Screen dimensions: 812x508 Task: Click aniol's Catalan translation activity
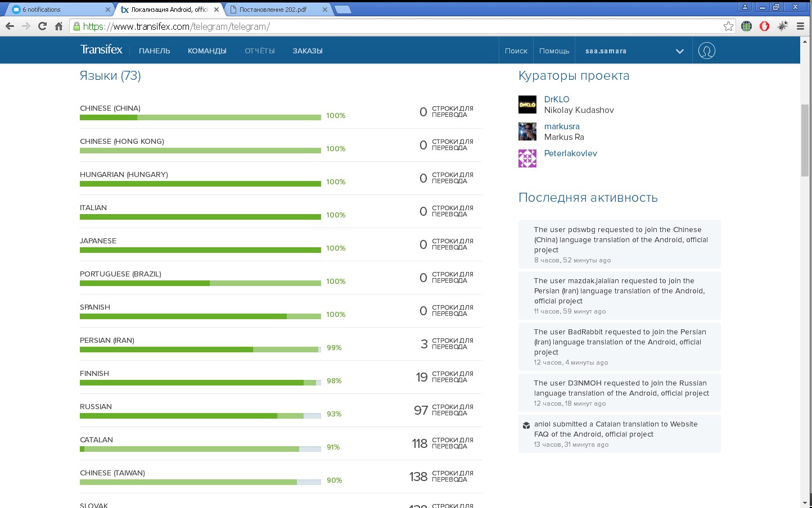coord(619,434)
